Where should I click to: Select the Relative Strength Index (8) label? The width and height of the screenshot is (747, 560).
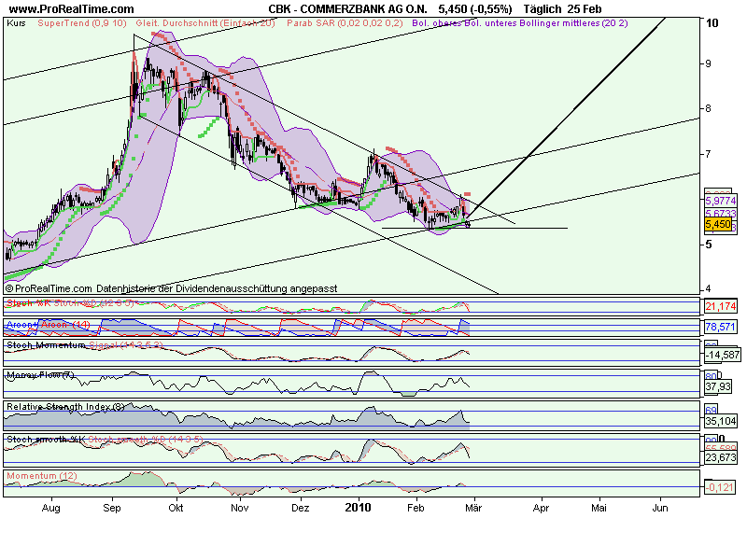coord(65,407)
